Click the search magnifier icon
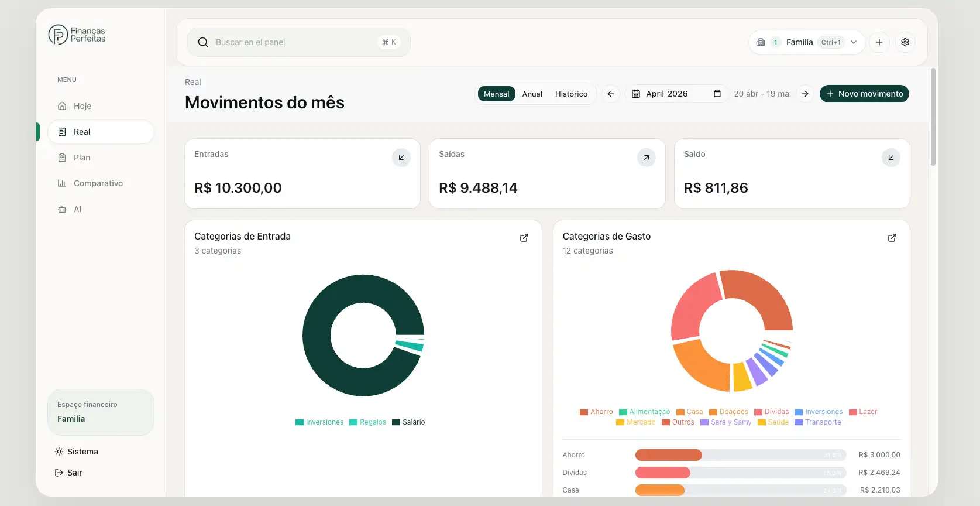Screen dimensions: 980x506 [x=203, y=42]
